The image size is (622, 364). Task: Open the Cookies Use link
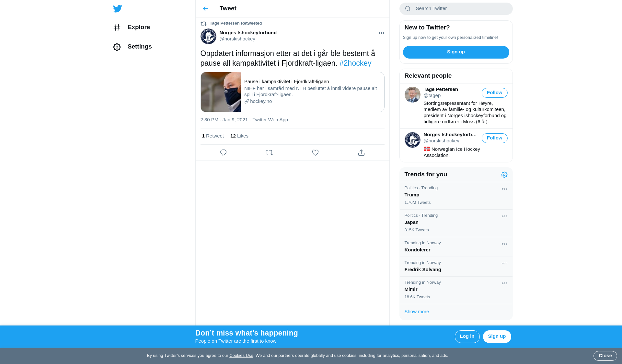(x=241, y=356)
